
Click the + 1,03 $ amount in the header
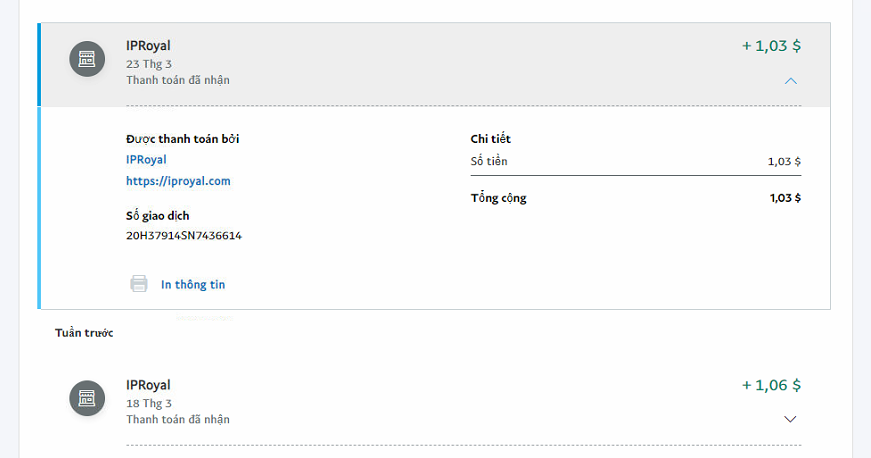771,46
